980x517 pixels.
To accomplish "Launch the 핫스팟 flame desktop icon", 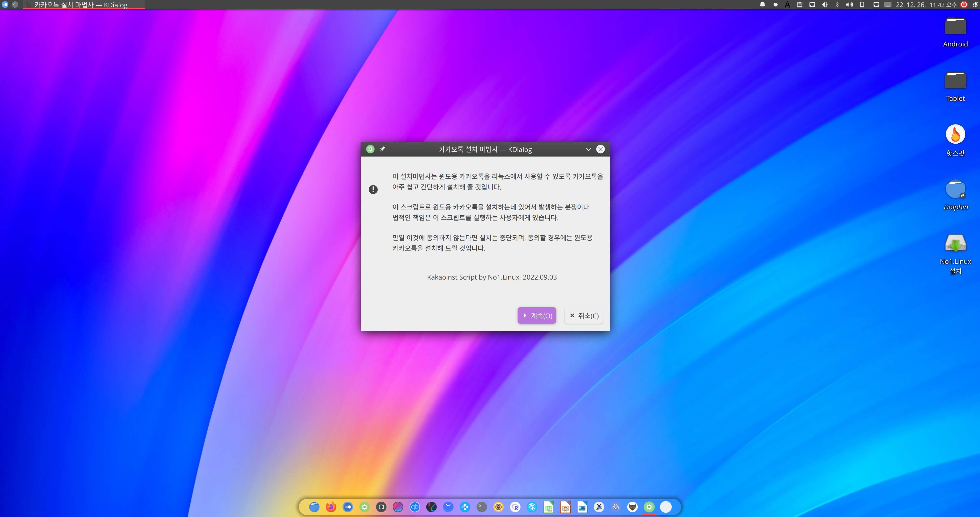I will click(955, 140).
